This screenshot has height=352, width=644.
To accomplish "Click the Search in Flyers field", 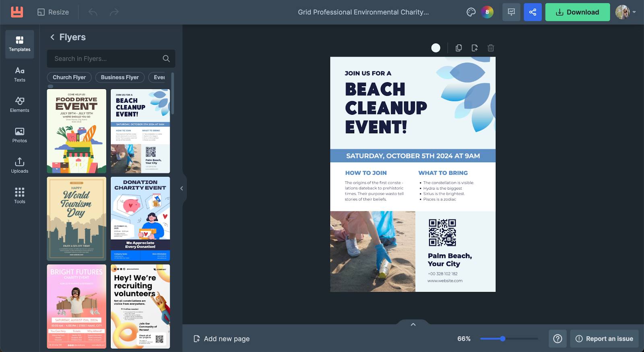I will [111, 58].
